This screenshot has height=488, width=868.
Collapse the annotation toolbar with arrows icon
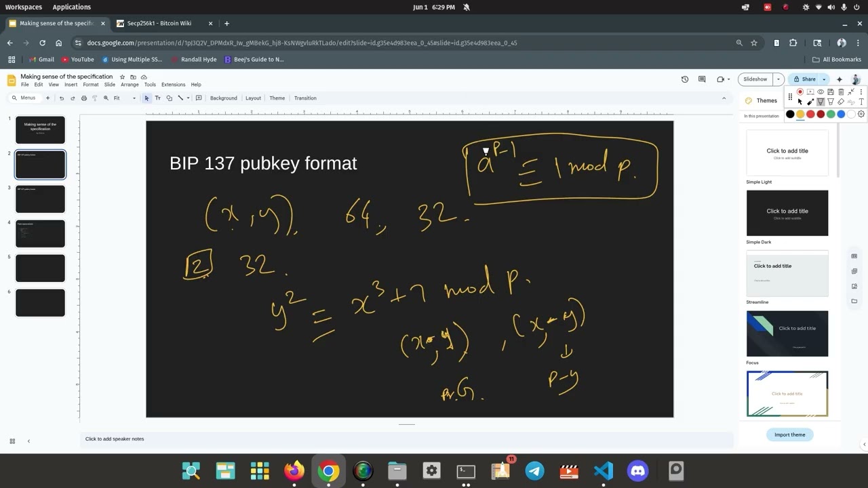coord(851,91)
